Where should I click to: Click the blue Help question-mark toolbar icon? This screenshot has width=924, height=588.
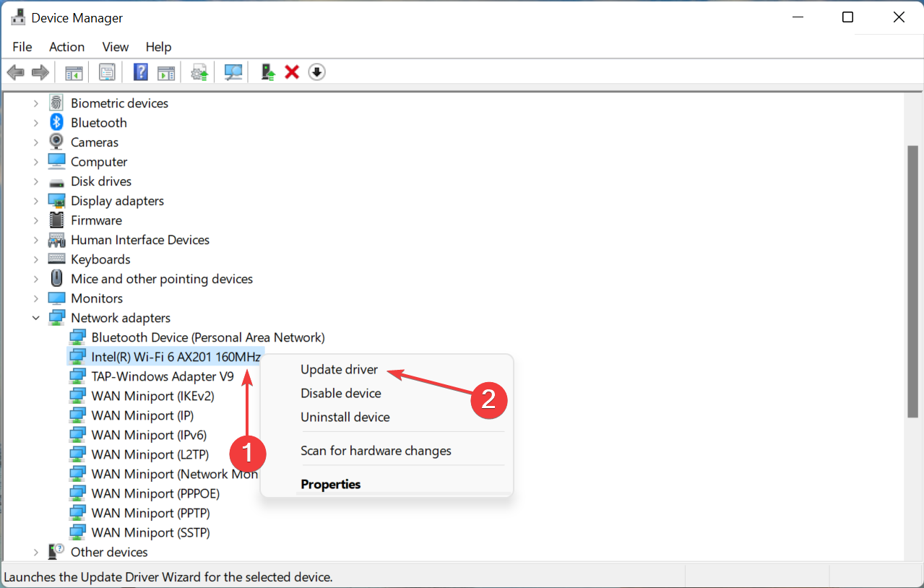[141, 72]
